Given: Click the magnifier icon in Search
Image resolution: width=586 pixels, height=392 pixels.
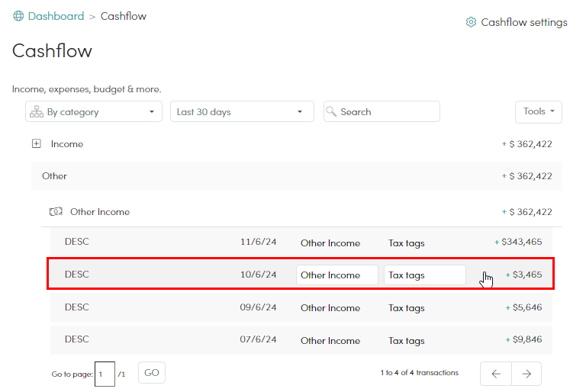Looking at the screenshot, I should [x=331, y=111].
